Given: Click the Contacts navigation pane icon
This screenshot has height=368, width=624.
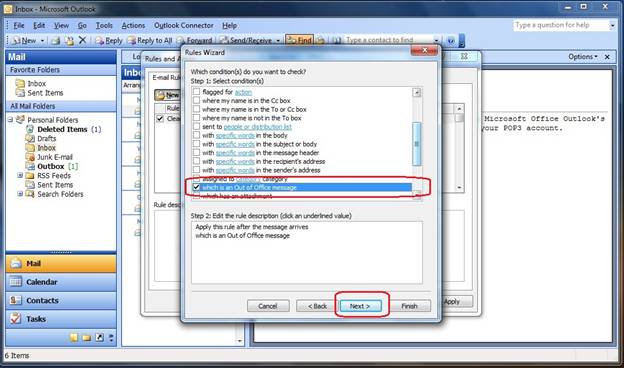Looking at the screenshot, I should coord(16,300).
